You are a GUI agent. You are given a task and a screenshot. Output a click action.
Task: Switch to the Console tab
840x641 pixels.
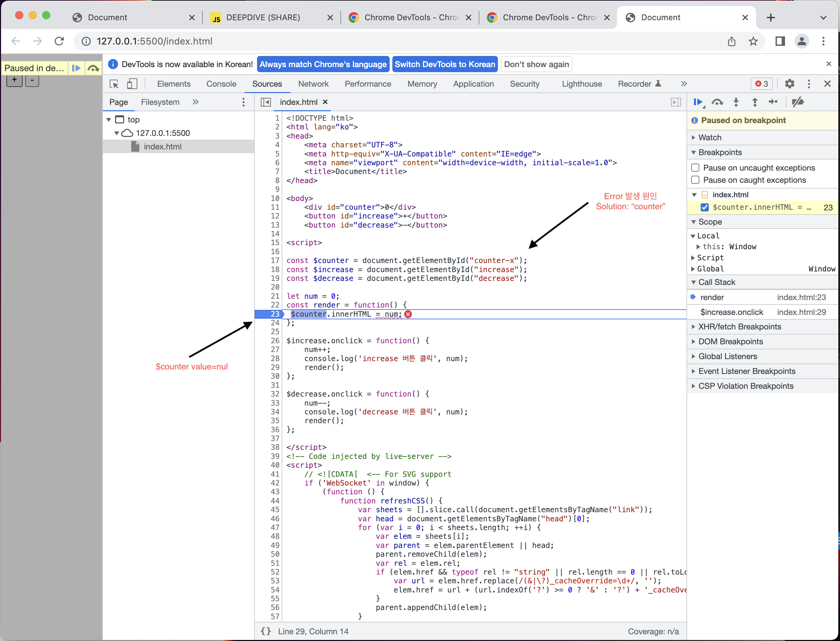pos(221,84)
